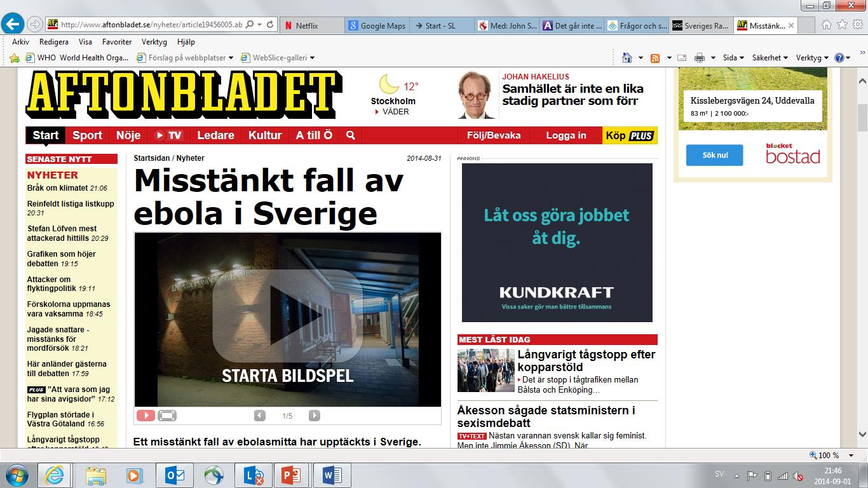This screenshot has width=868, height=488.
Task: Click the blue Help question mark icon
Action: [839, 58]
